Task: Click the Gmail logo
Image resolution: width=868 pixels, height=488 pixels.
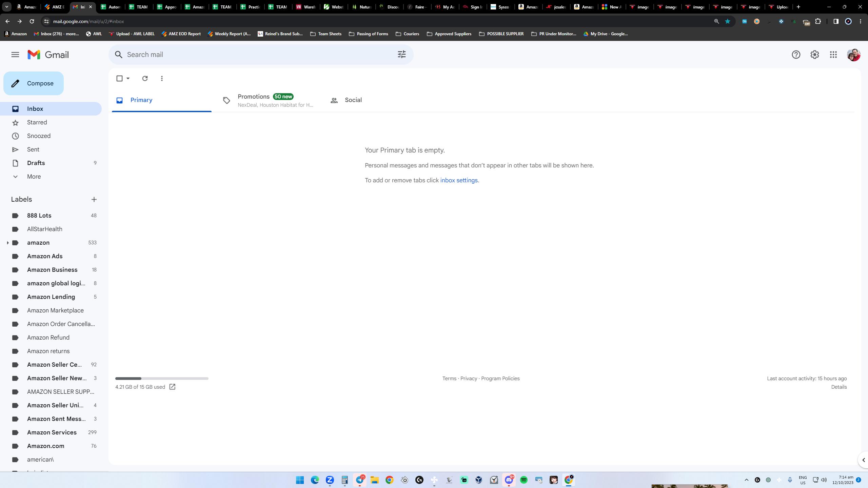Action: pos(48,55)
